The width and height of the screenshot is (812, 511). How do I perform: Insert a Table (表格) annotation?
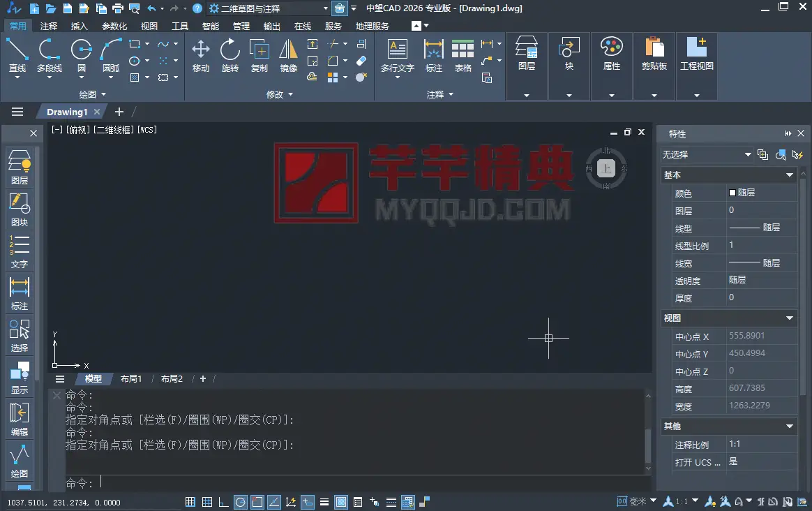click(x=463, y=54)
